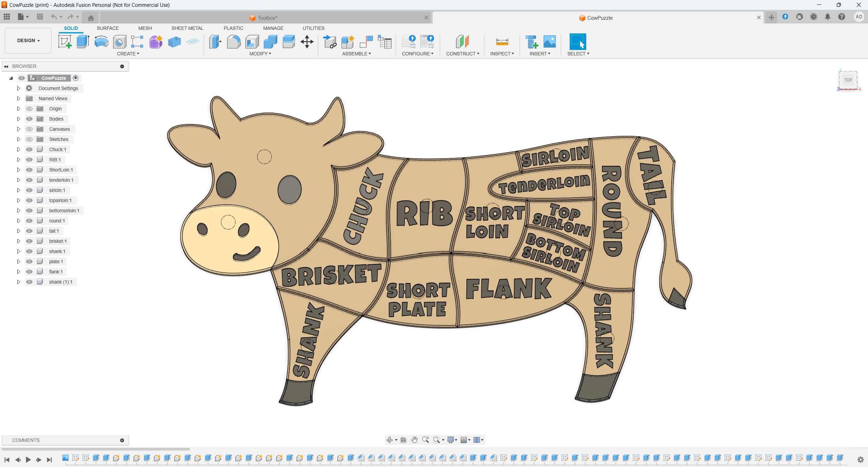The width and height of the screenshot is (868, 467).
Task: Click the Insert Canvas image icon
Action: (x=549, y=42)
